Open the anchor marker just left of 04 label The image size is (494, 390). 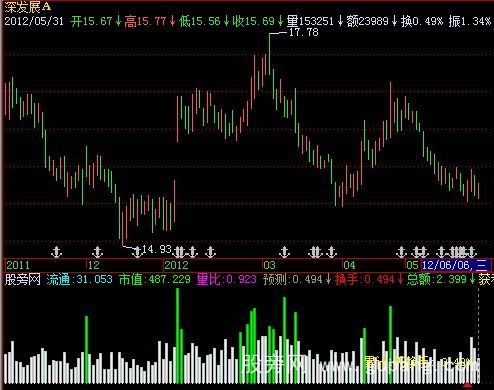pyautogui.click(x=331, y=252)
